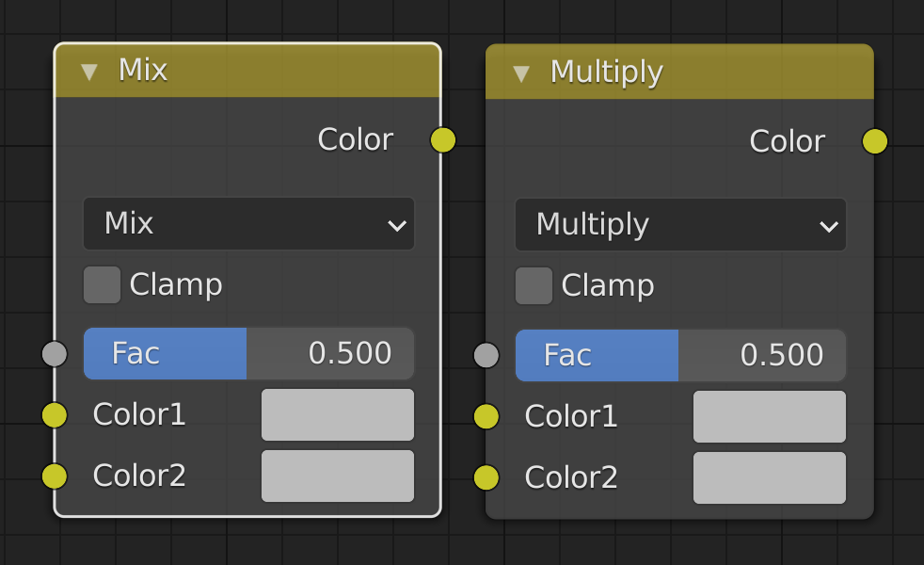The height and width of the screenshot is (565, 924).
Task: Click the Multiply node's Color2 input socket
Action: [x=486, y=477]
